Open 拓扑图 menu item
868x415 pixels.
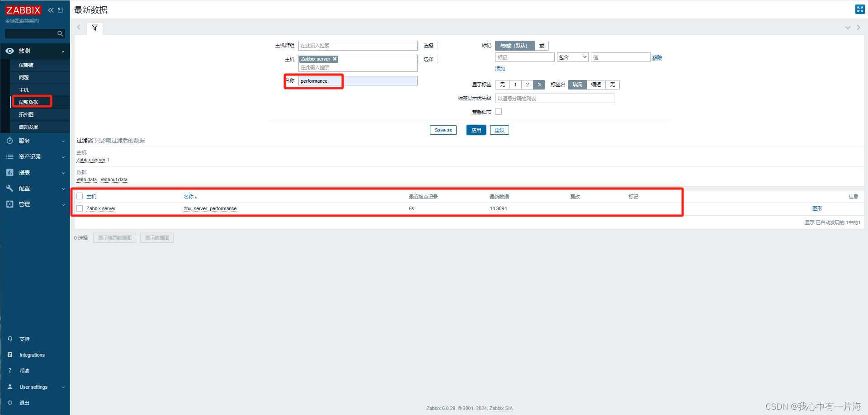coord(26,114)
